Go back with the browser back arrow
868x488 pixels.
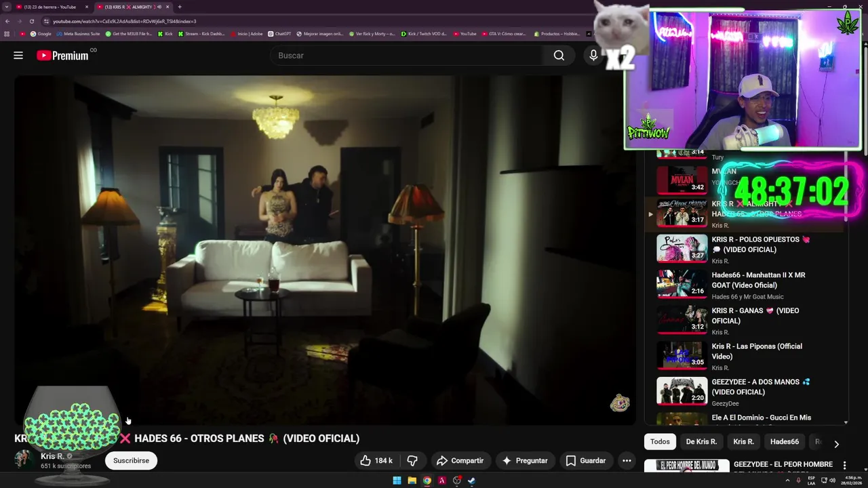(7, 21)
